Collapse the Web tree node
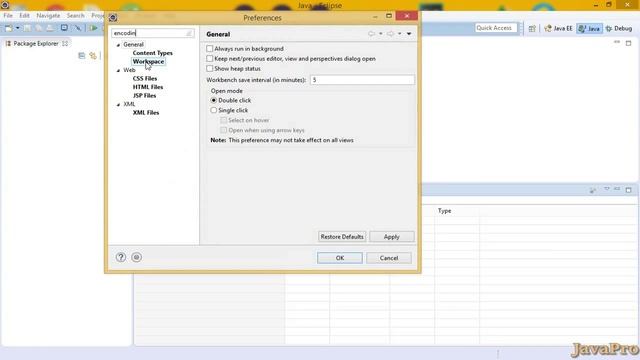 (118, 70)
